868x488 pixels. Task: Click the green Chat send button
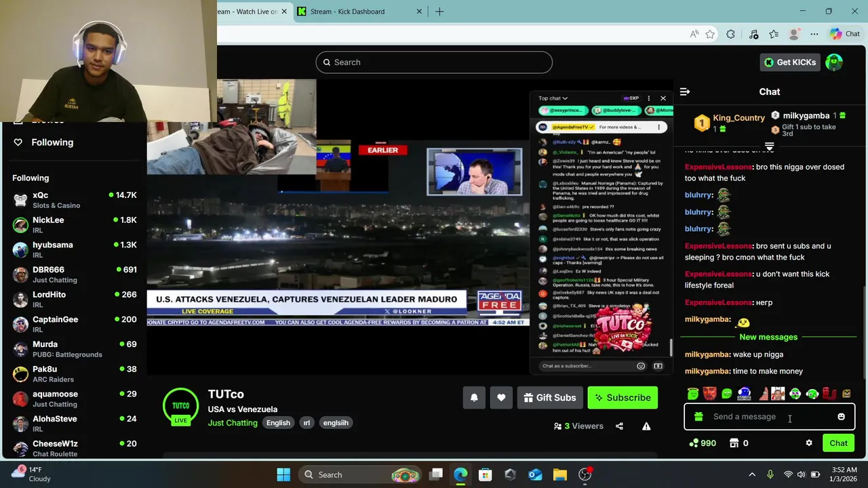[838, 443]
